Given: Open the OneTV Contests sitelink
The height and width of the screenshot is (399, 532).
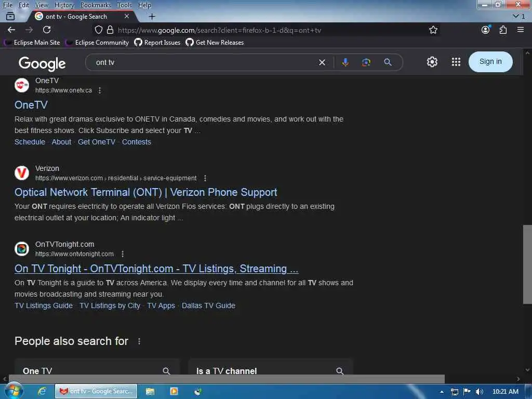Looking at the screenshot, I should [x=137, y=142].
